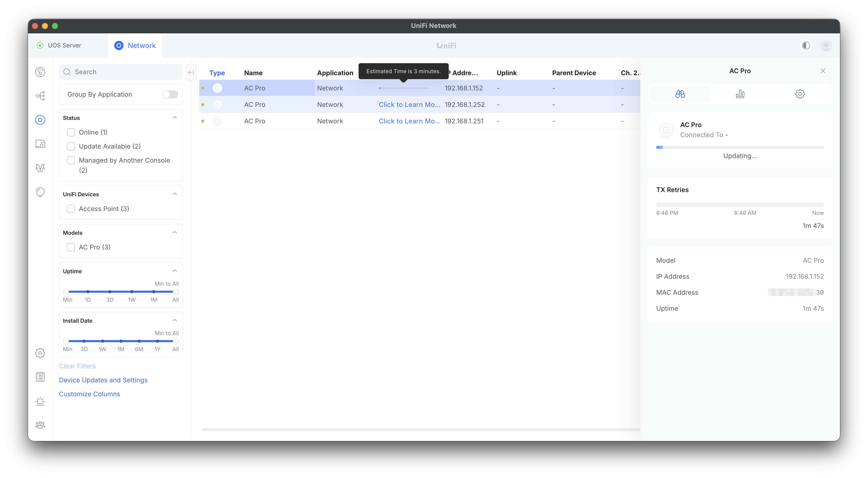Collapse the Models filter section

pos(175,233)
